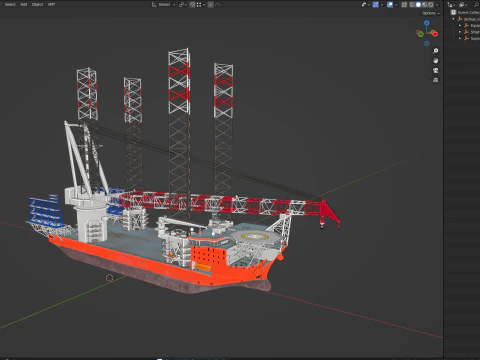Switch to rendered shading
The image size is (480, 360).
click(x=431, y=5)
